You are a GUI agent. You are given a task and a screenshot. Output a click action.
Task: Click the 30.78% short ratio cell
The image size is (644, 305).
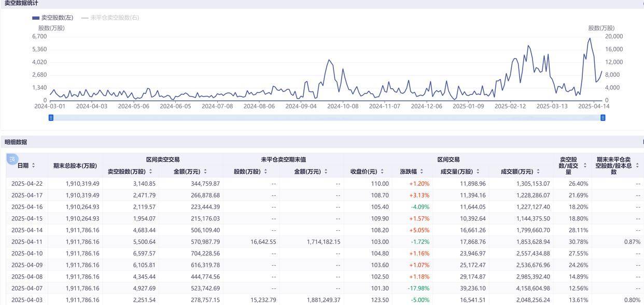578,242
